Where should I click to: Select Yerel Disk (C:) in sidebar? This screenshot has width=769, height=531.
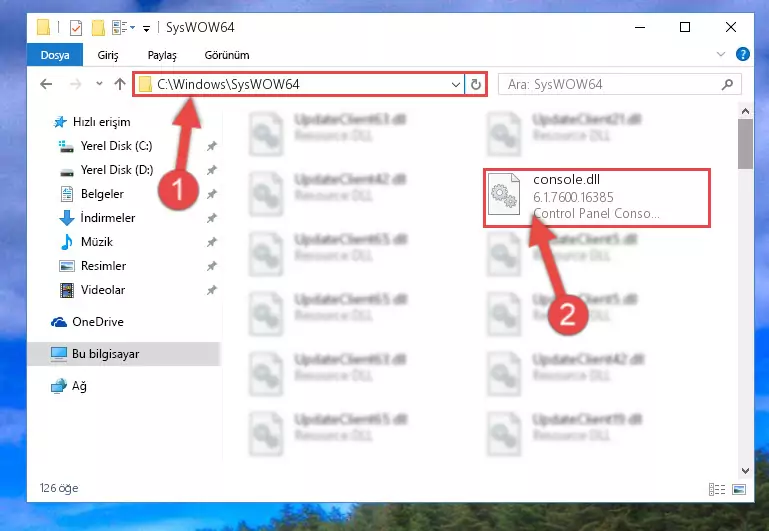[x=105, y=146]
